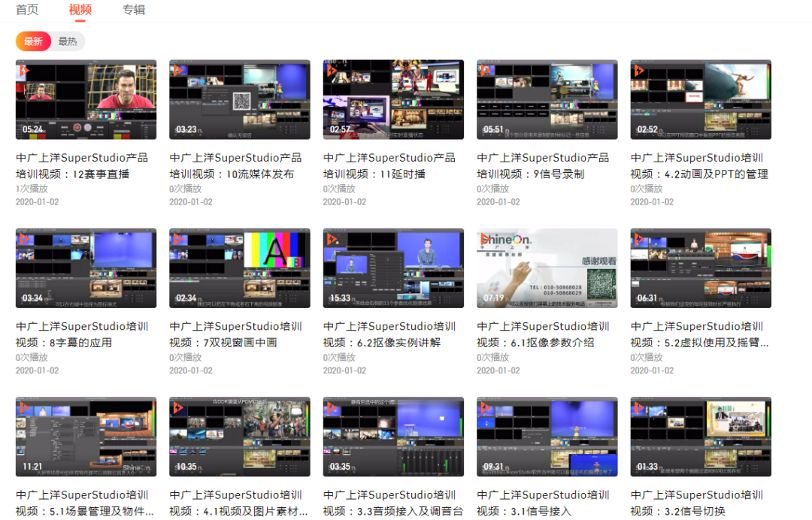Screen dimensions: 812x520
Task: Click play badge icon on 5.2虚拟使用 thumbnail
Action: click(x=639, y=238)
